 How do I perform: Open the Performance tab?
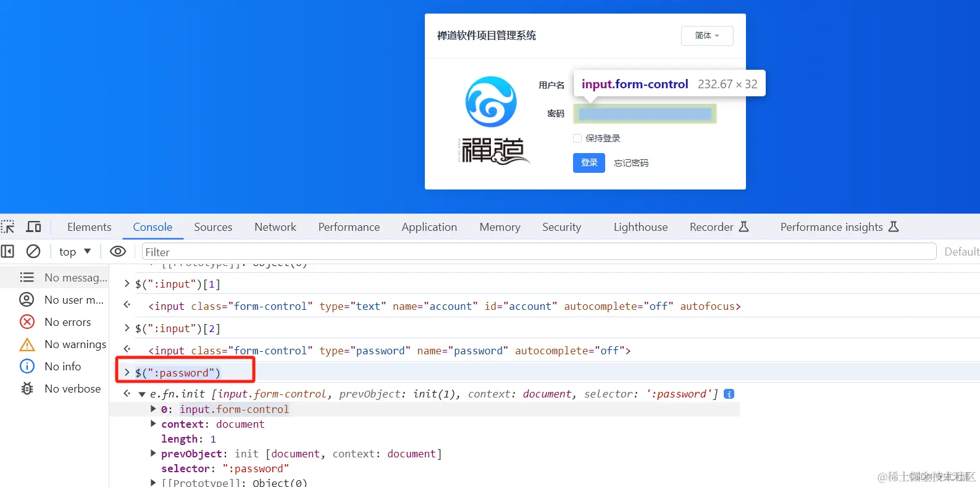349,227
